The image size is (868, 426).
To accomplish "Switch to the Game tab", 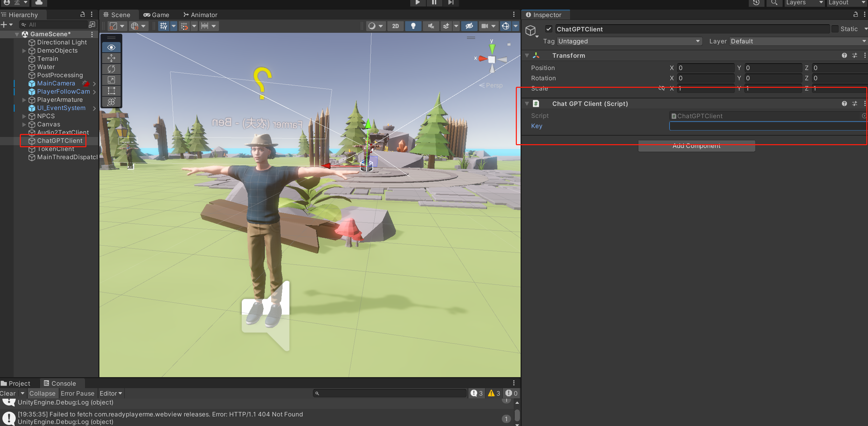I will (x=157, y=15).
